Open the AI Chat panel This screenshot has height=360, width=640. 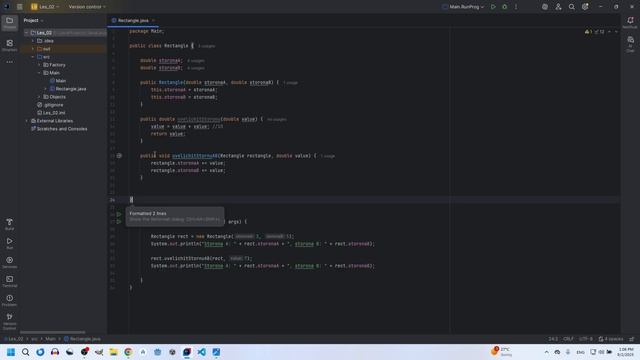[x=630, y=44]
